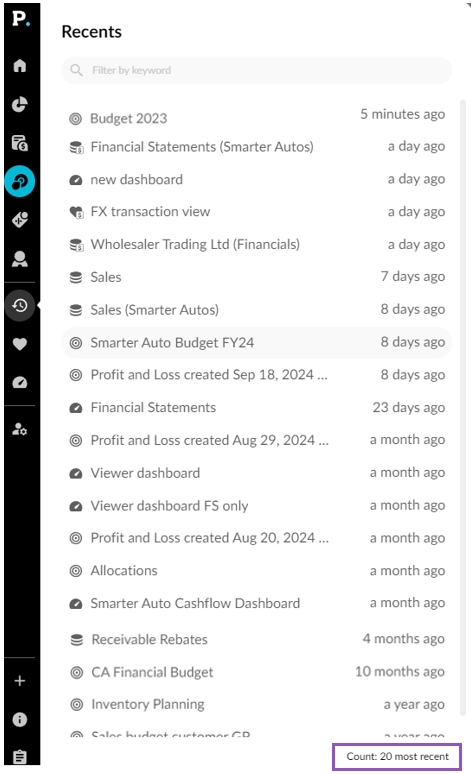Open Budget 2023 from recents list
The image size is (471, 774).
pyautogui.click(x=257, y=117)
